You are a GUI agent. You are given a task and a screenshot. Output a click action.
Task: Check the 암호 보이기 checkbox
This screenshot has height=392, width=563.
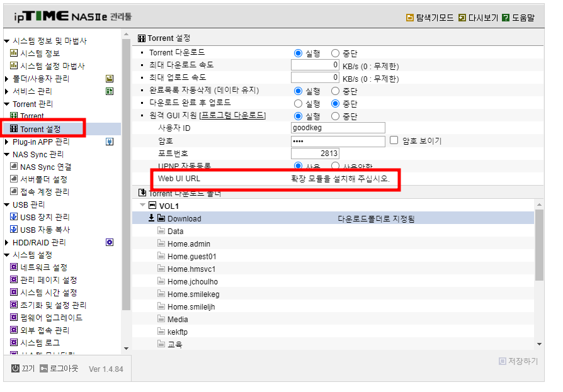[x=394, y=140]
